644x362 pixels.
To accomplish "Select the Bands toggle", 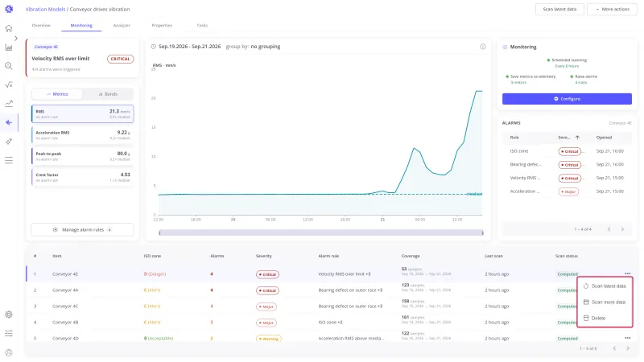I will (x=108, y=94).
